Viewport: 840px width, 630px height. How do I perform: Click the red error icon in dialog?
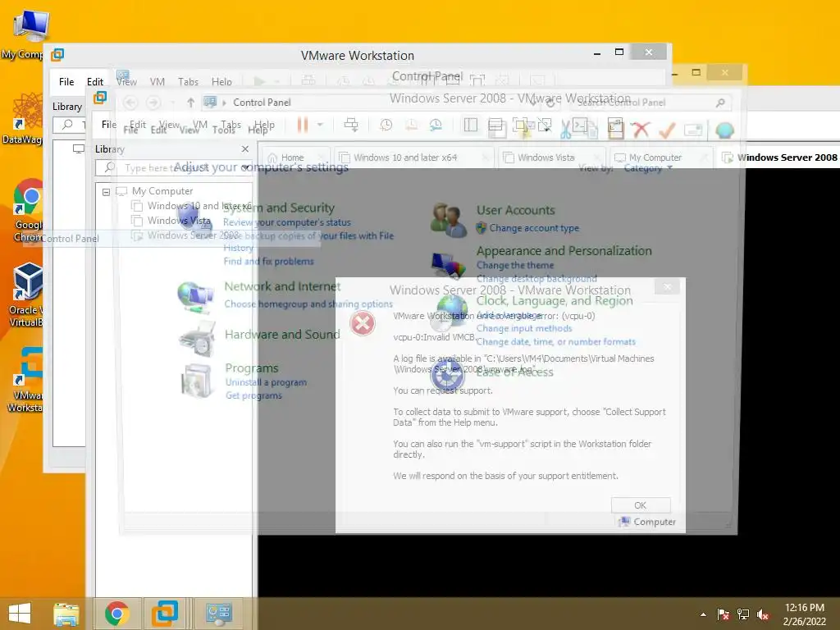pyautogui.click(x=362, y=323)
